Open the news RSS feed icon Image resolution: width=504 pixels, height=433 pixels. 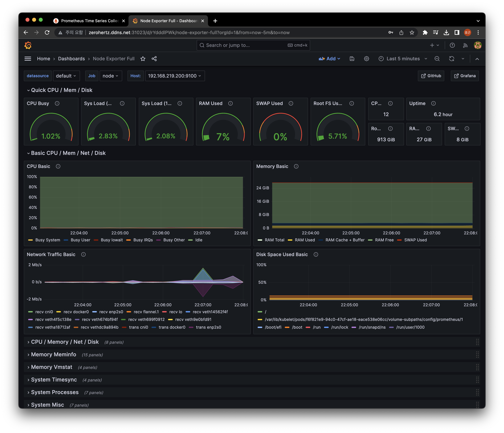pyautogui.click(x=465, y=45)
